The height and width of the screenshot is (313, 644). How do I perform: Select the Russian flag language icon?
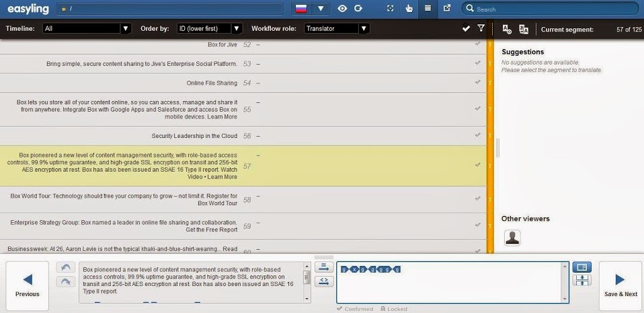coord(301,9)
